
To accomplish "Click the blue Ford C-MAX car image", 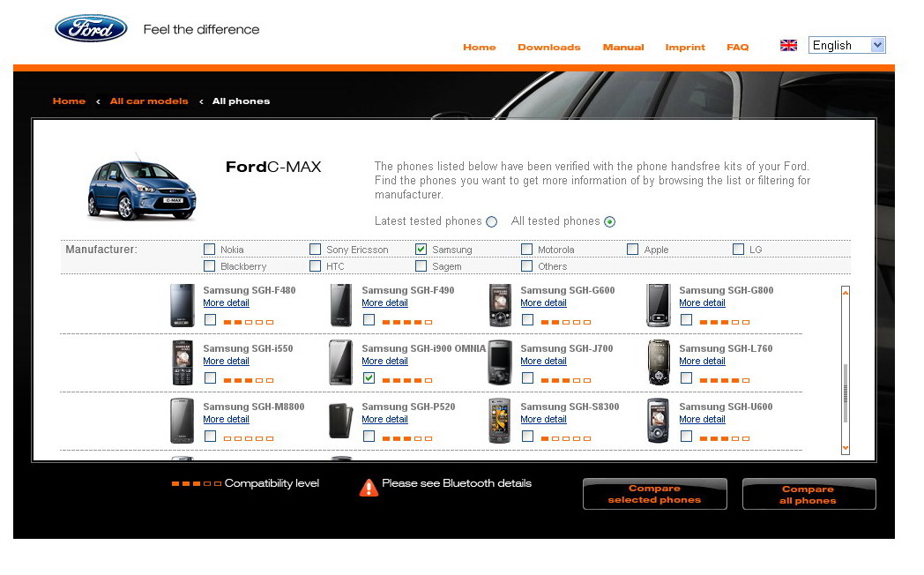I will (x=141, y=189).
